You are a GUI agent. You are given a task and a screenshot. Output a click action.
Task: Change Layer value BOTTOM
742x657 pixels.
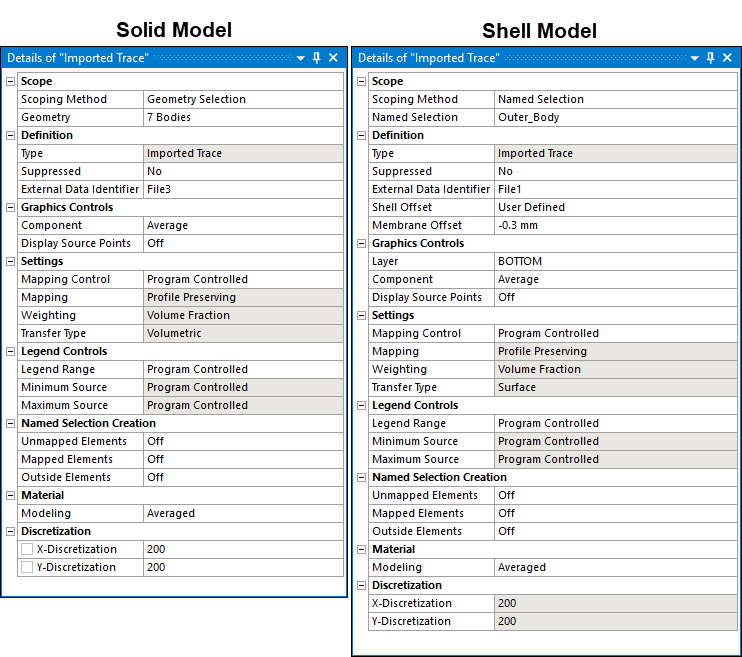click(616, 261)
